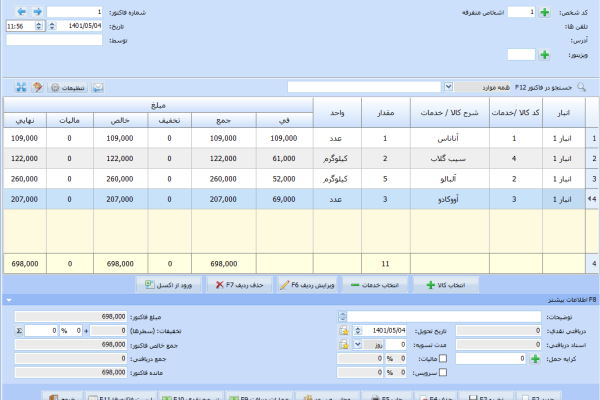Click the توضیحات field expand spinner
Screen dimensions: 600x400
[x=342, y=316]
